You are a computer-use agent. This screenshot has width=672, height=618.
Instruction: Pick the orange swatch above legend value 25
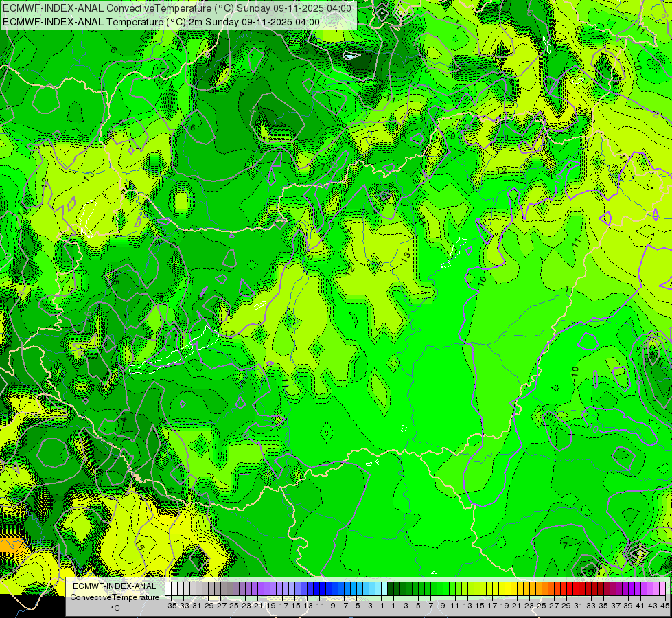538,588
